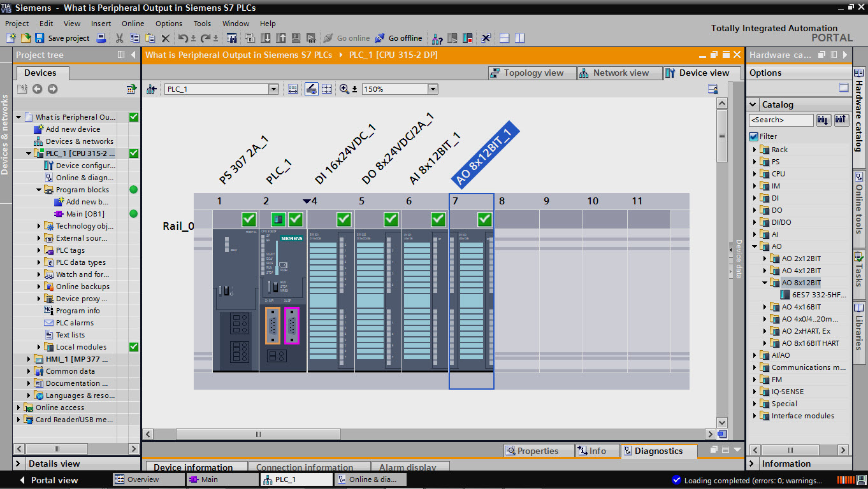This screenshot has width=868, height=489.
Task: Click the Save project icon
Action: (40, 38)
